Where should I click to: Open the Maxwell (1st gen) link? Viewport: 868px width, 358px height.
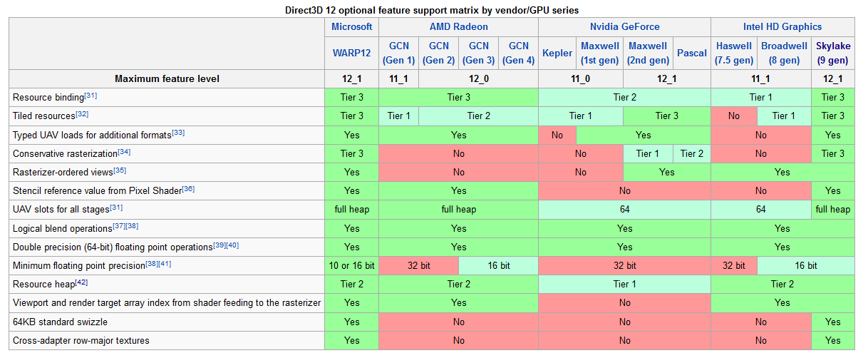pos(600,53)
